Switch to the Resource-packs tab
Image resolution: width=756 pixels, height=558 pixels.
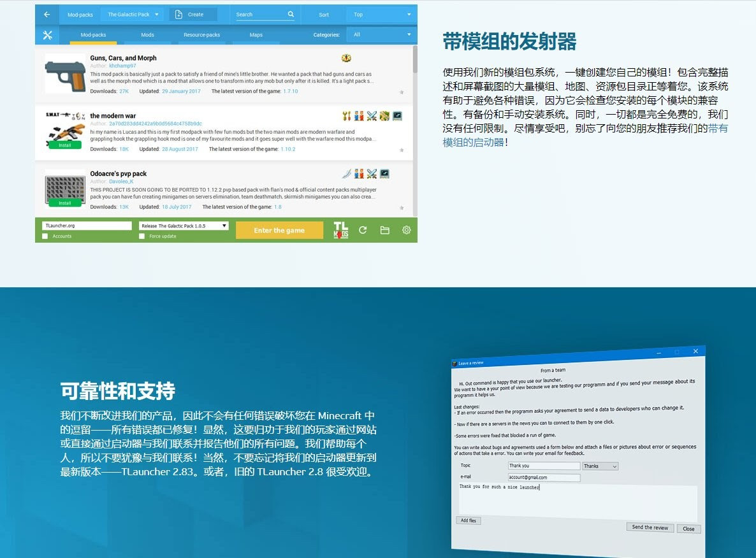point(201,35)
